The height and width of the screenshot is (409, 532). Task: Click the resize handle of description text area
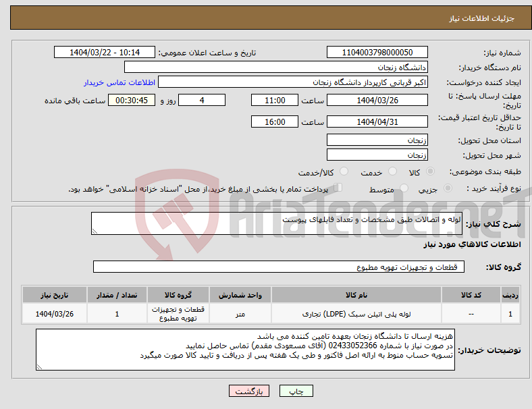[x=95, y=231]
